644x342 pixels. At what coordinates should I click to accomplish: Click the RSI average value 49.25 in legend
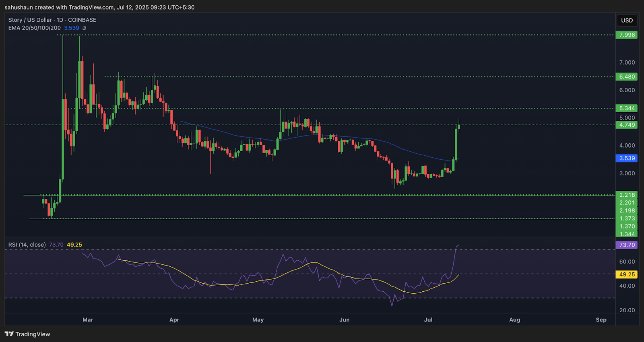pyautogui.click(x=74, y=245)
